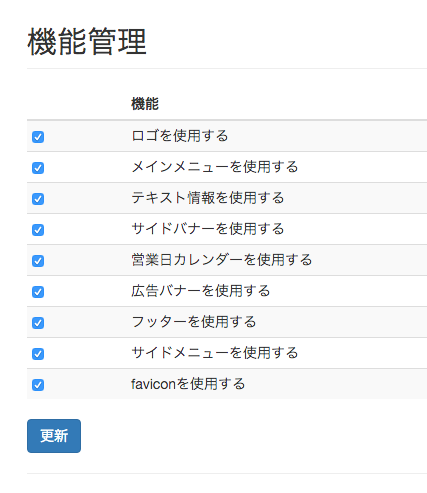Select the faviconを使用する row label
Image resolution: width=427 pixels, height=493 pixels.
tap(188, 384)
